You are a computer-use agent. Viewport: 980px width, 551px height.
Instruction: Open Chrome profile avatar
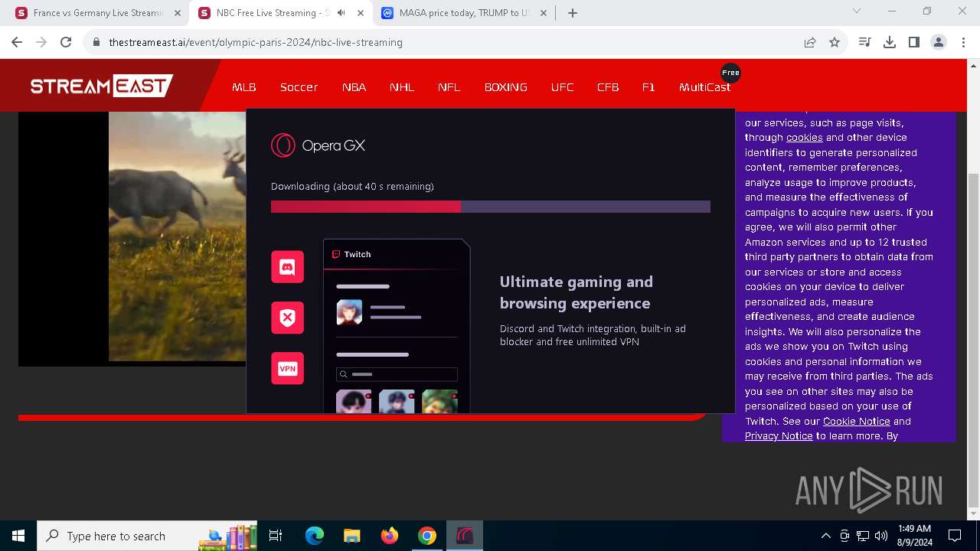939,42
